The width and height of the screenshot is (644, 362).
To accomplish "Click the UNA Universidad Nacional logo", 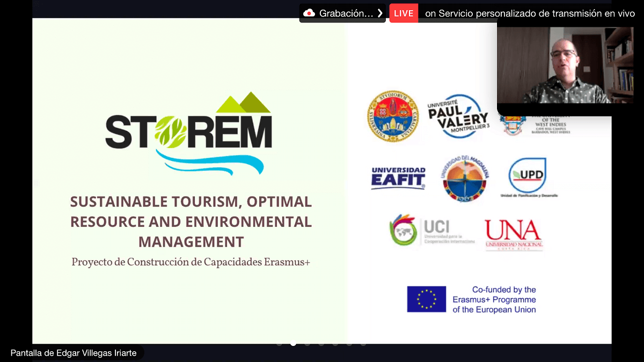I will [x=514, y=235].
